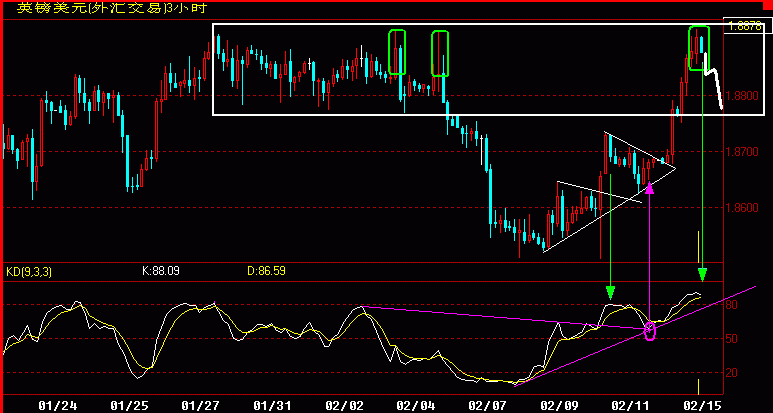Click the K:88.09 value
The width and height of the screenshot is (773, 413).
coord(160,271)
